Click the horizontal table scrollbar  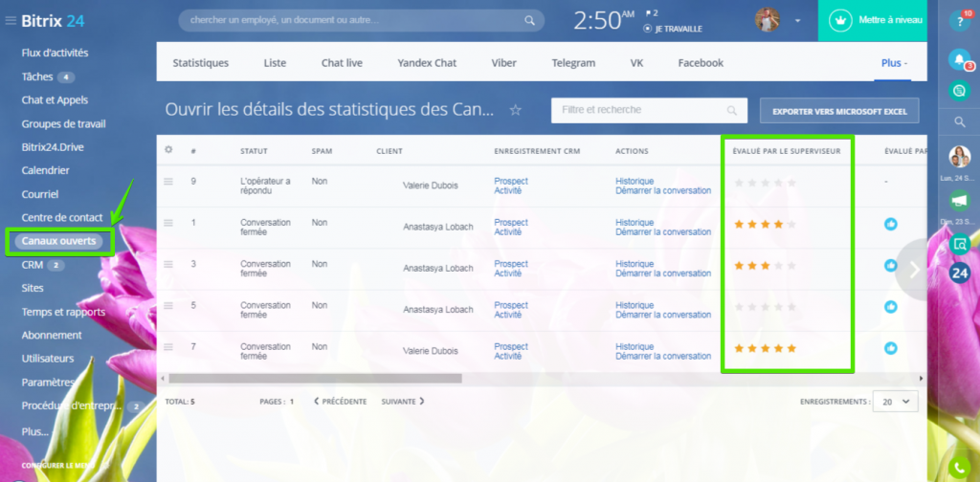315,379
